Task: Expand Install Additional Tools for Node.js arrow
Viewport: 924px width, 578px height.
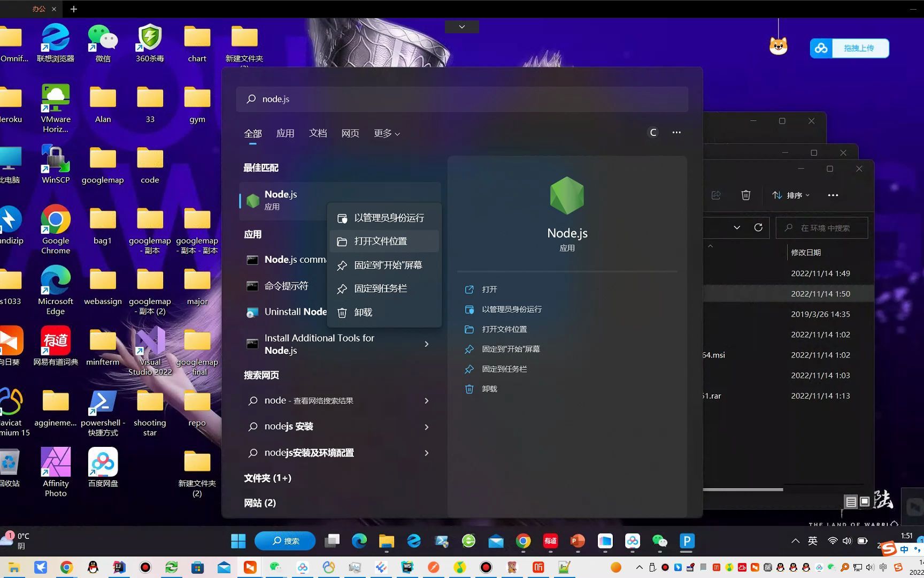Action: click(x=426, y=344)
